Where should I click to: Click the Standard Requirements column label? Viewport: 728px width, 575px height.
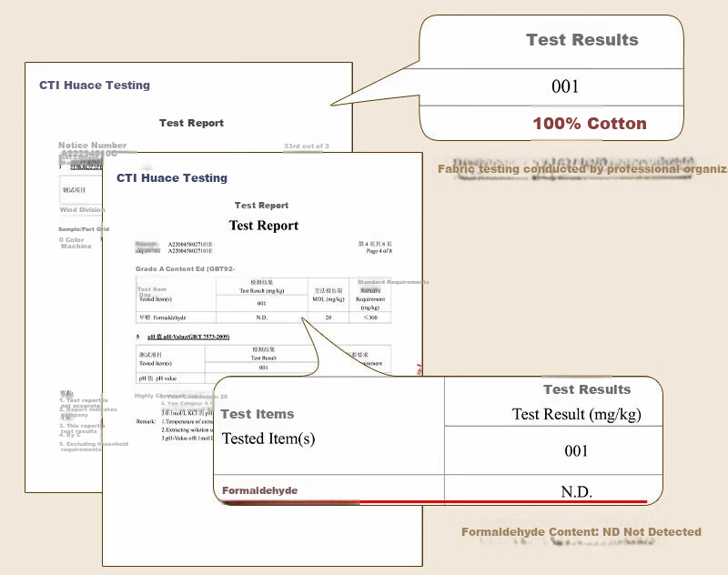tap(393, 282)
